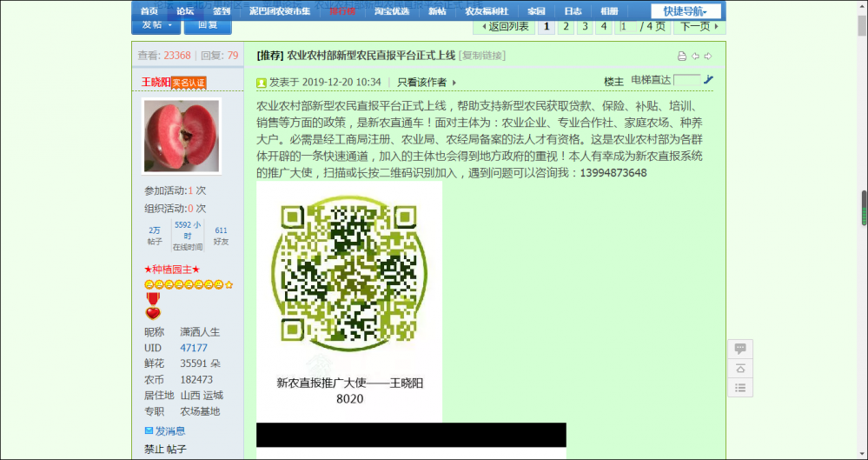
Task: Open the 快捷导航 dropdown
Action: pyautogui.click(x=686, y=11)
